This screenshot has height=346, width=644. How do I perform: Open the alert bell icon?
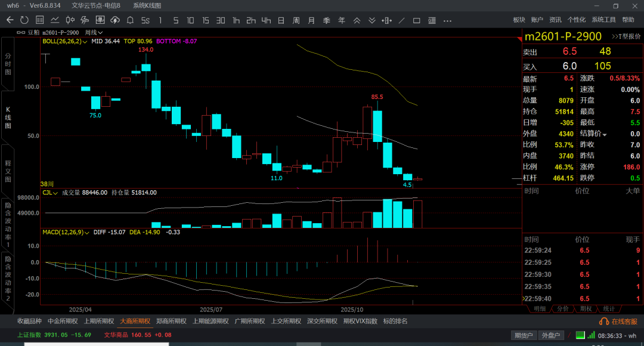[x=130, y=20]
